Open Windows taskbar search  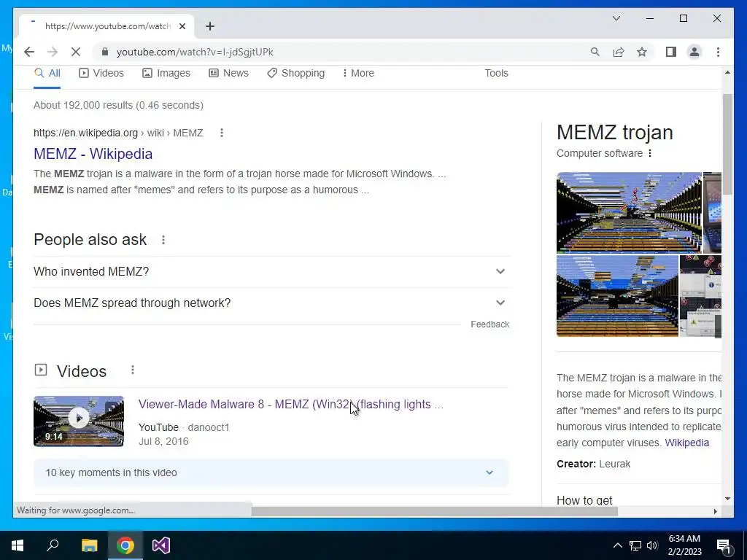click(x=53, y=545)
